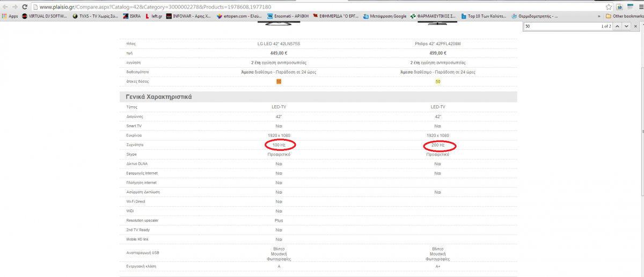Click the Resolution upscaler Plus value
The height and width of the screenshot is (277, 644).
279,221
